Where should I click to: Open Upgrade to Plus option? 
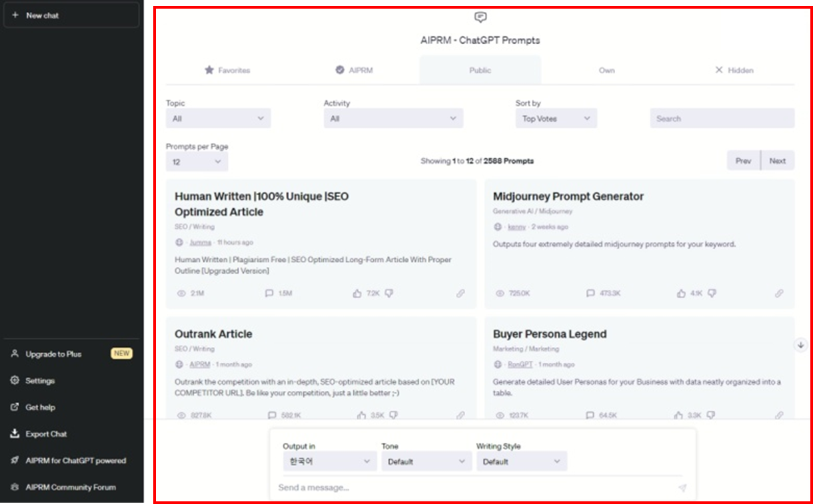[71, 354]
